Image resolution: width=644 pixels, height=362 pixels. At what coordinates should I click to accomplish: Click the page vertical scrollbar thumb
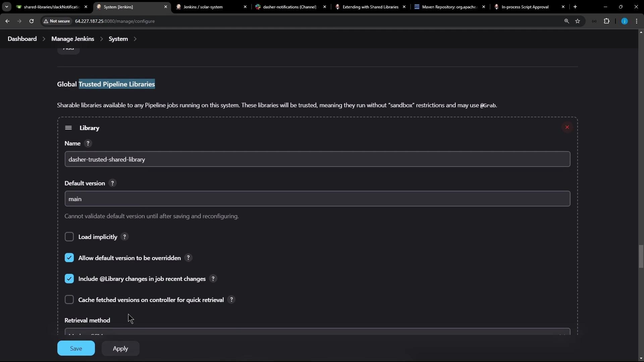(641, 256)
